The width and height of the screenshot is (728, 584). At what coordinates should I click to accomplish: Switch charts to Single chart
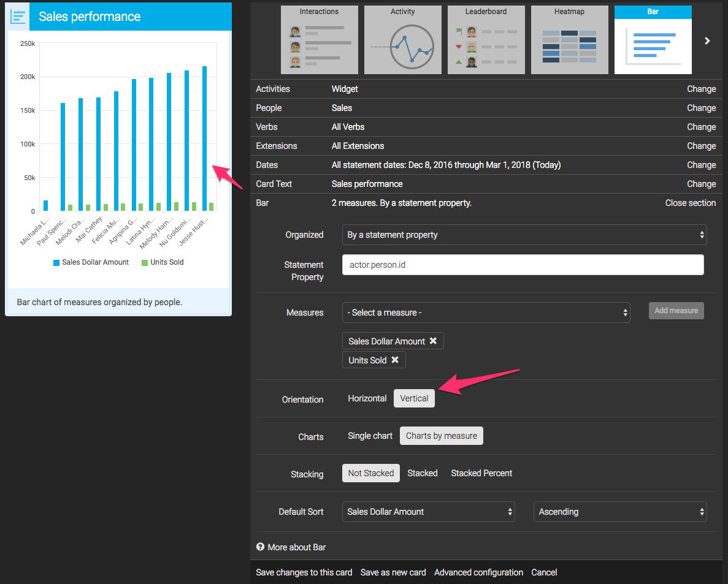coord(370,436)
